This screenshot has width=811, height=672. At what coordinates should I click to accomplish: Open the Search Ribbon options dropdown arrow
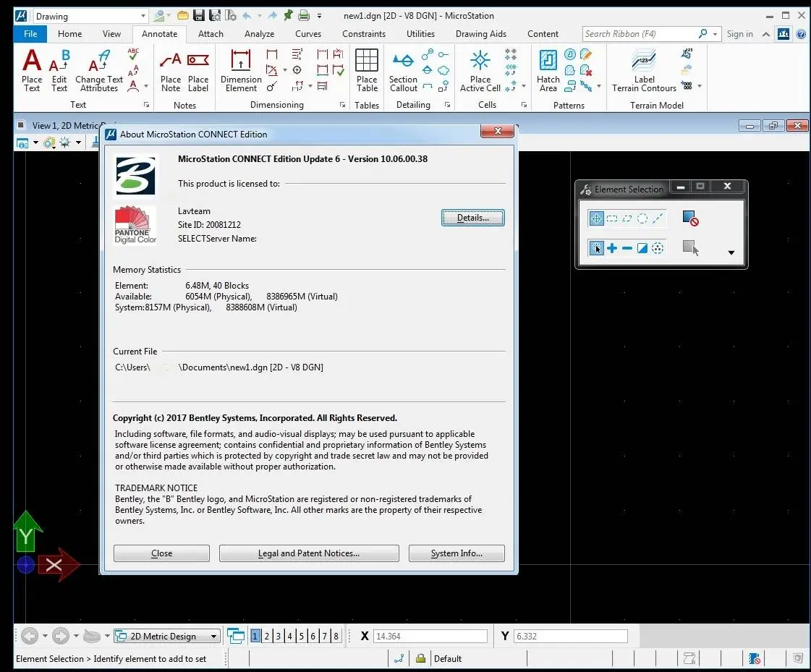pos(716,34)
